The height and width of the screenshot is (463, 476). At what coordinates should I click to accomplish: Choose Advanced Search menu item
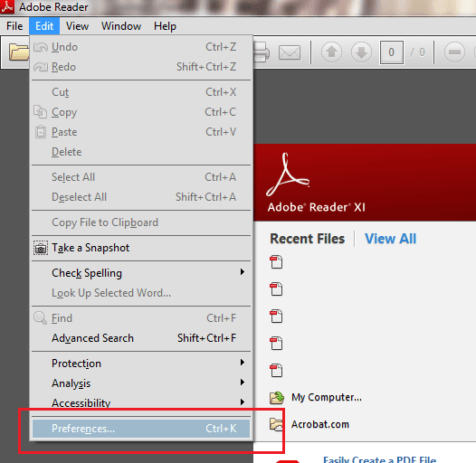pyautogui.click(x=141, y=338)
